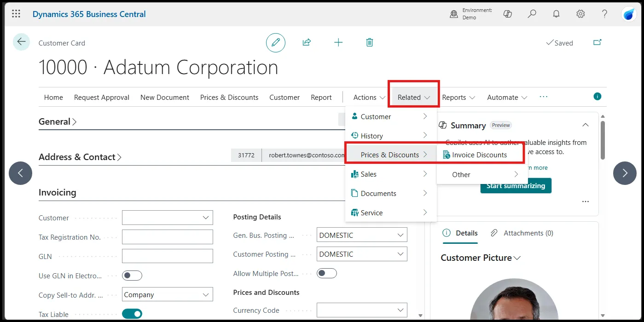Image resolution: width=644 pixels, height=322 pixels.
Task: Click the Customer action bar item
Action: tap(284, 98)
